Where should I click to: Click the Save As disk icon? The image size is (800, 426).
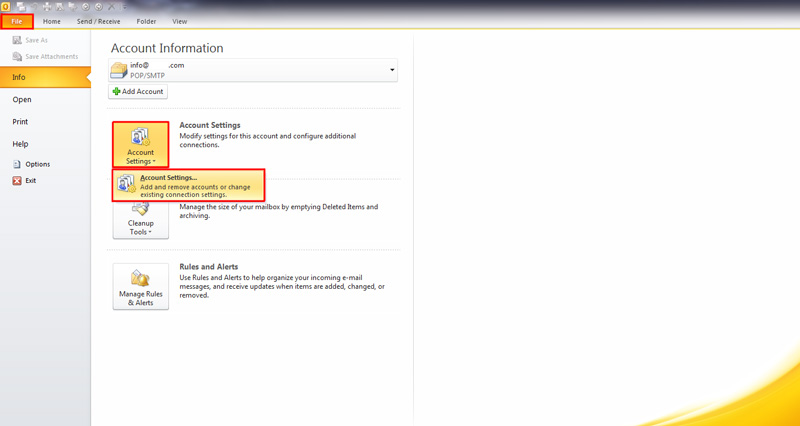(x=17, y=41)
